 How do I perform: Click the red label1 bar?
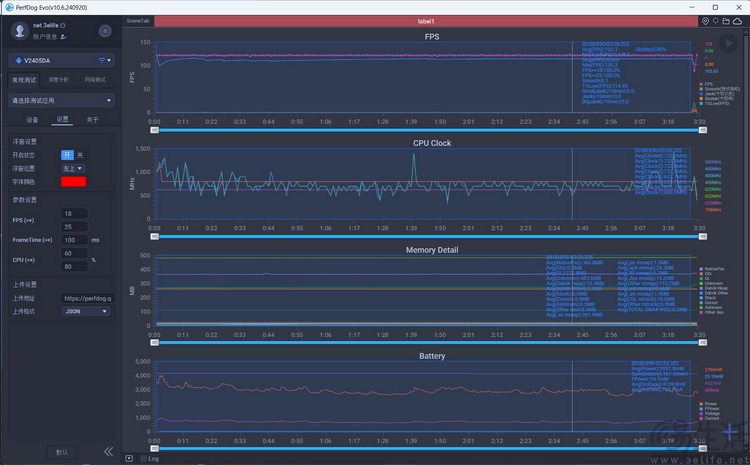tap(426, 21)
